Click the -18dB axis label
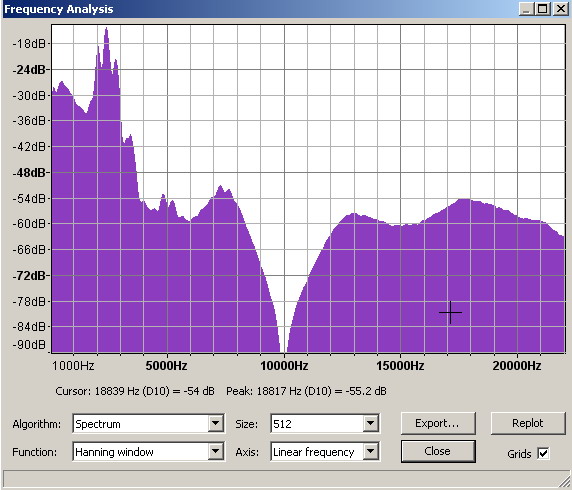Screen dimensions: 572x490 (x=29, y=44)
